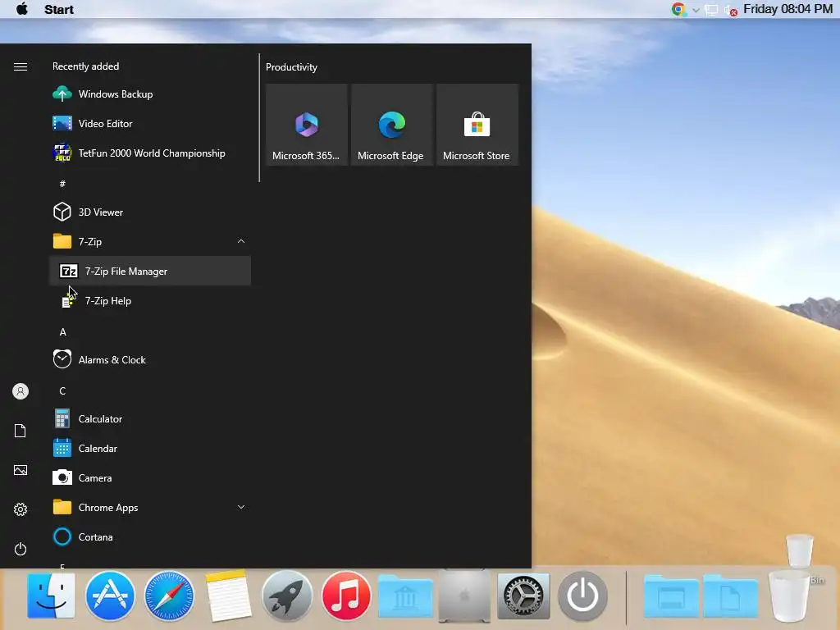Click the muted volume icon in the tray
The height and width of the screenshot is (630, 840).
731,10
